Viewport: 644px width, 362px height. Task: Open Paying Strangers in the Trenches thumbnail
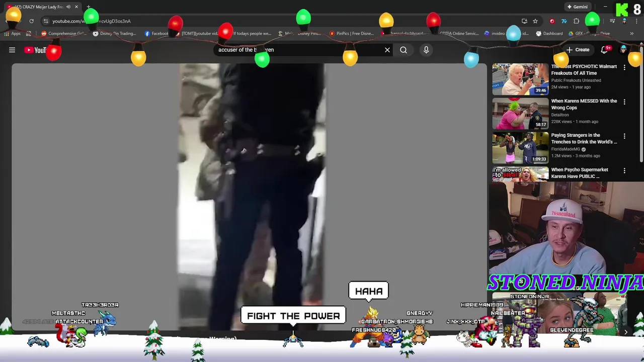tap(520, 148)
